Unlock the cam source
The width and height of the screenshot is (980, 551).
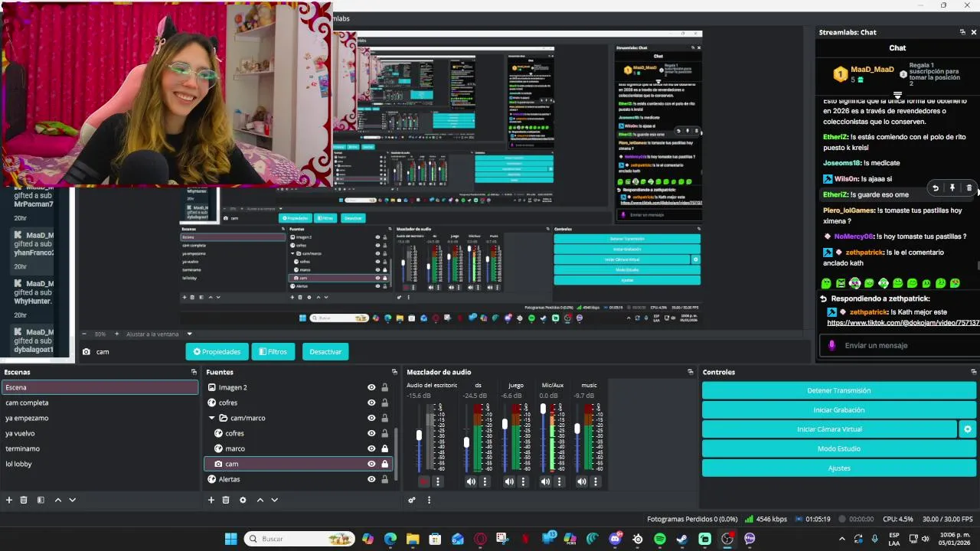pyautogui.click(x=384, y=464)
